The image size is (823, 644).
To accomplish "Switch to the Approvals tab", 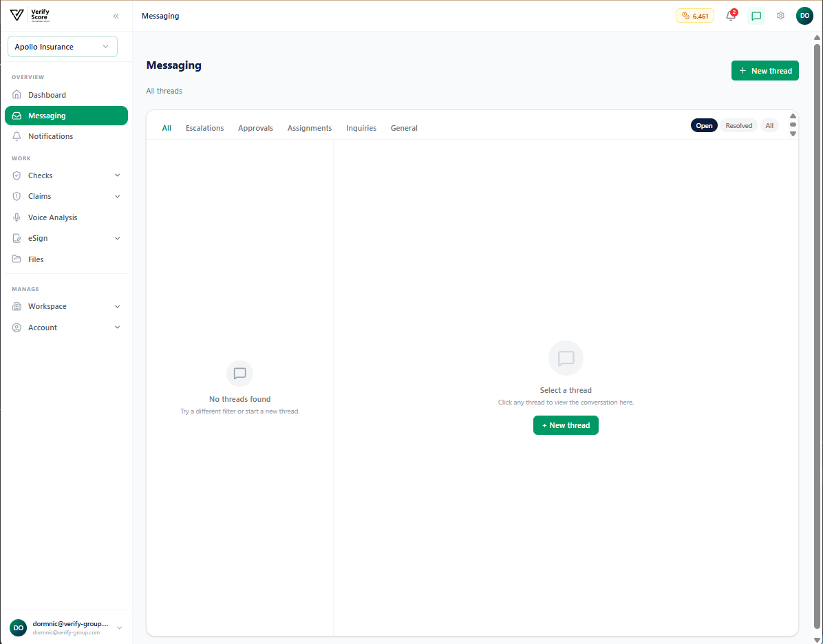I will tap(255, 128).
